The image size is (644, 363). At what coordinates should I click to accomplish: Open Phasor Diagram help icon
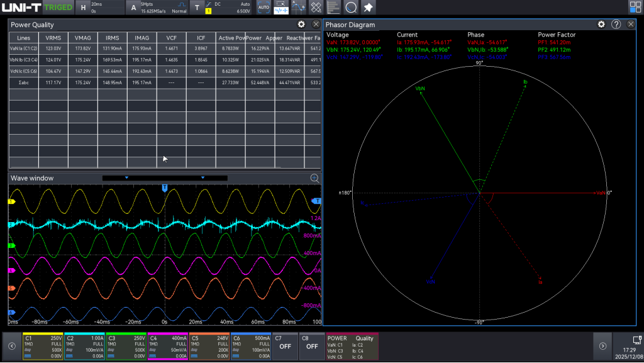[616, 25]
